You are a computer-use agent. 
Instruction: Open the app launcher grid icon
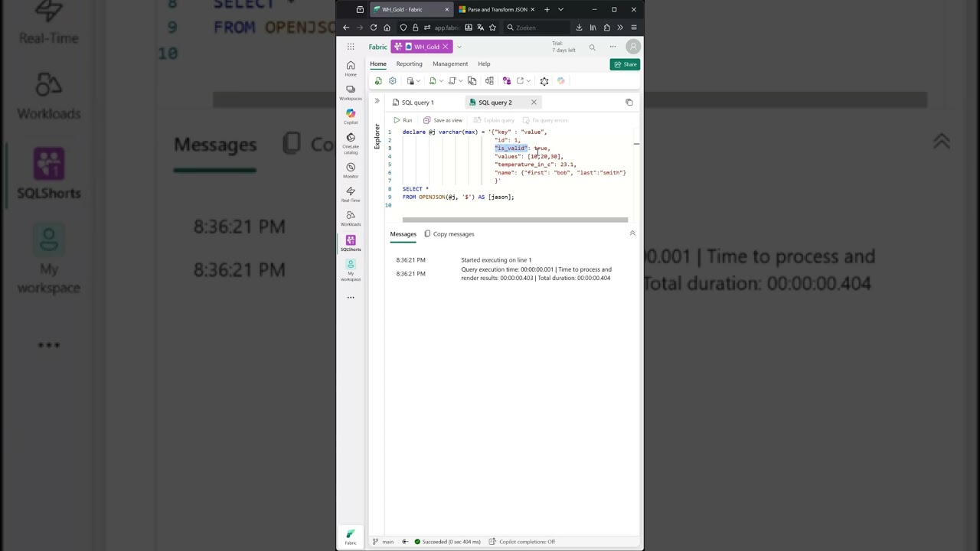click(351, 47)
